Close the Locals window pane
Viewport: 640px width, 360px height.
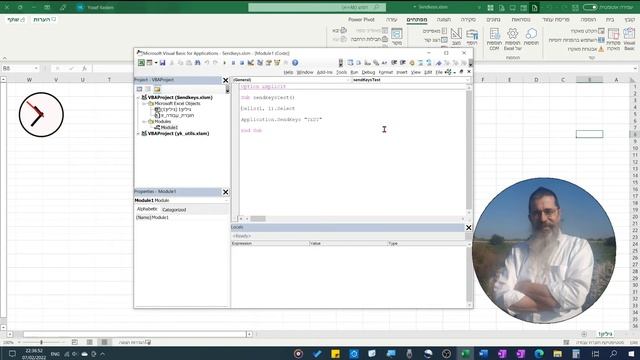(469, 228)
